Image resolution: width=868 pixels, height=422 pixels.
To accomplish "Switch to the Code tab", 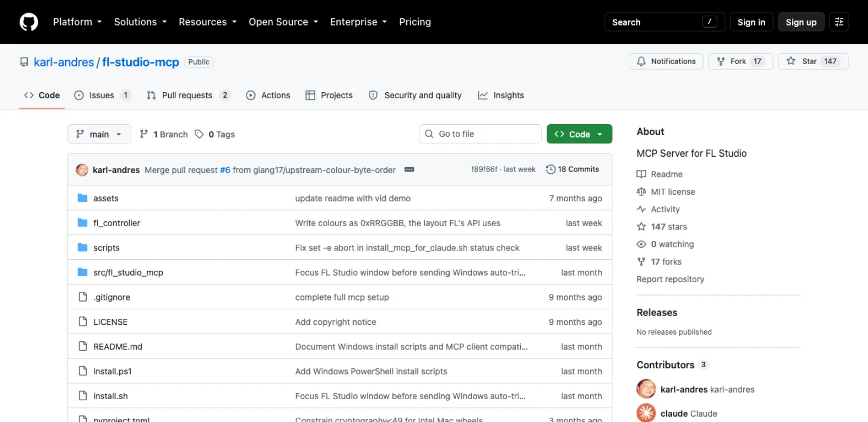I will pos(42,95).
